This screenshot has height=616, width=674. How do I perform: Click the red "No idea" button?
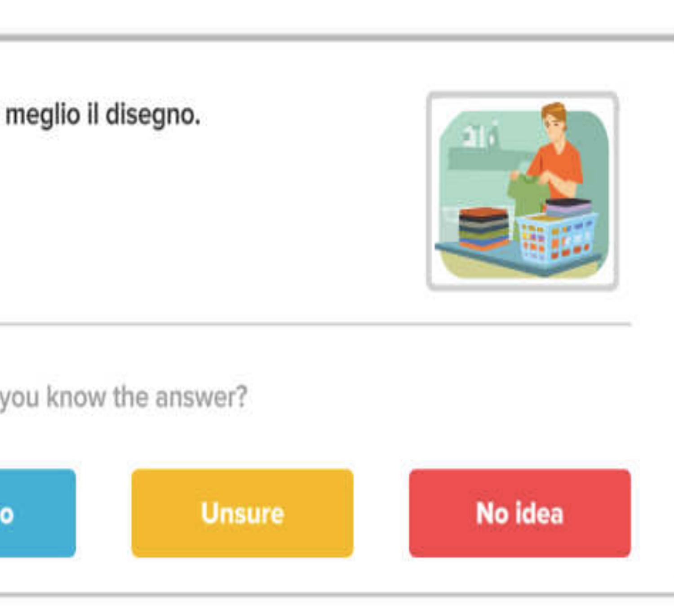tap(519, 513)
